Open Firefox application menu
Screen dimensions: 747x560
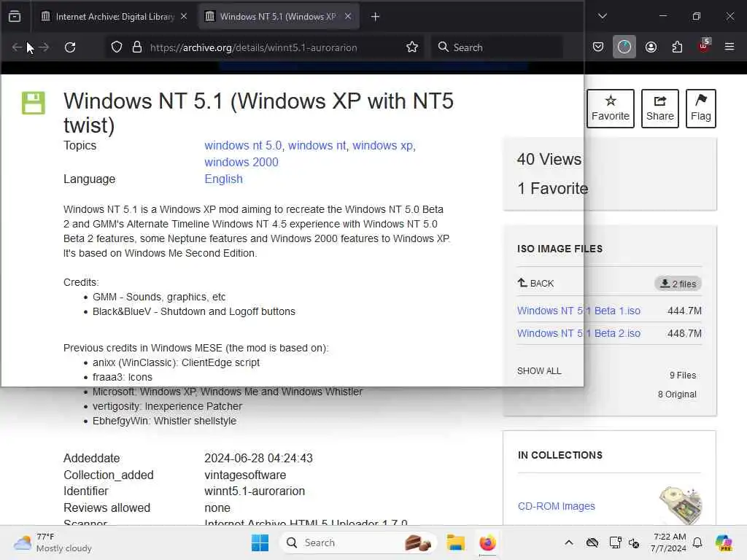point(729,47)
